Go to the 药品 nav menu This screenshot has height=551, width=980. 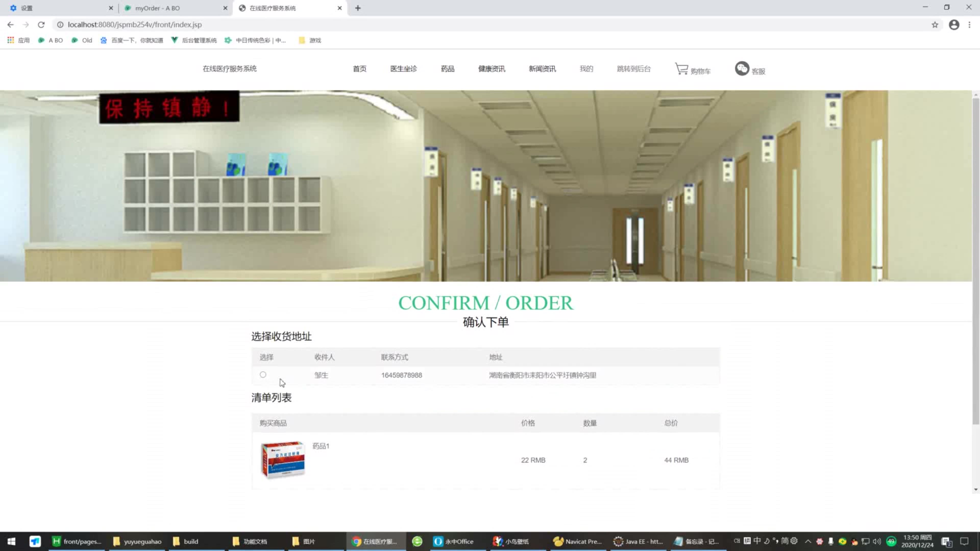coord(447,69)
